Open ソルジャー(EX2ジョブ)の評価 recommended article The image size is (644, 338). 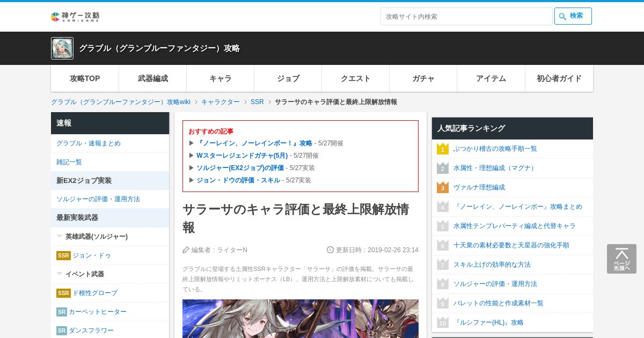[240, 168]
